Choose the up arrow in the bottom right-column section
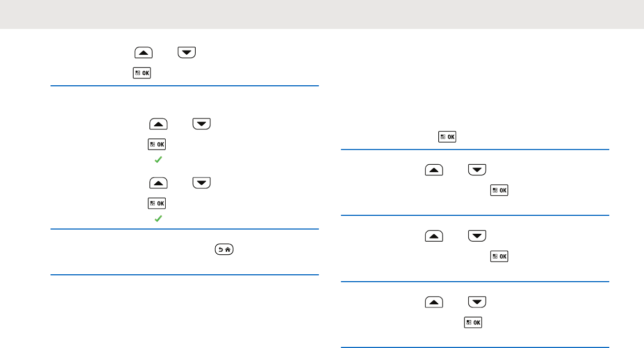The height and width of the screenshot is (348, 644). [x=434, y=302]
